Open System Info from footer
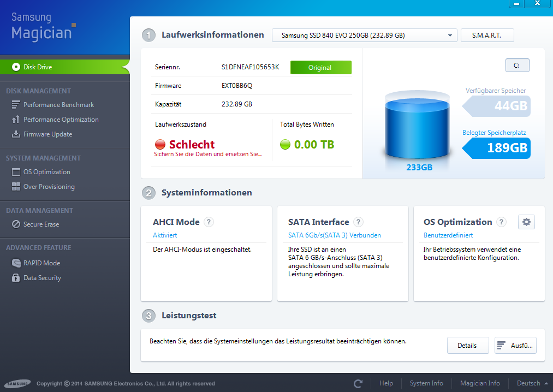 coord(426,383)
